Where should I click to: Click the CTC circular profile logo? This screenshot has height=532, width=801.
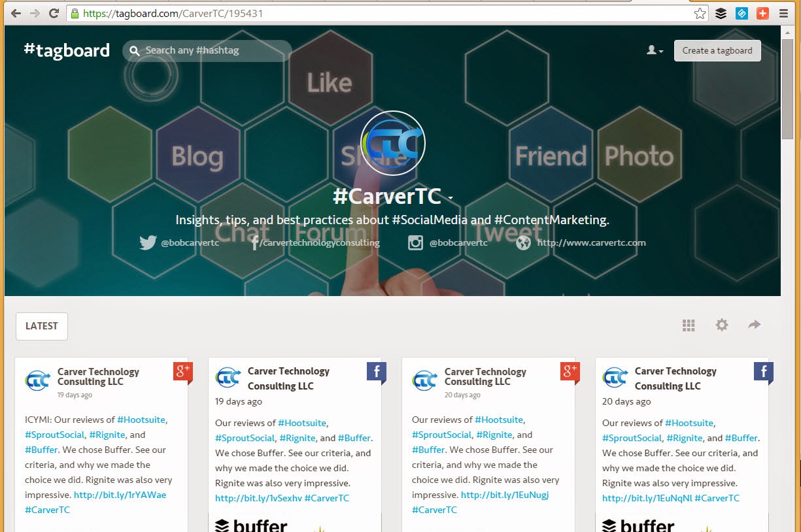click(x=393, y=143)
